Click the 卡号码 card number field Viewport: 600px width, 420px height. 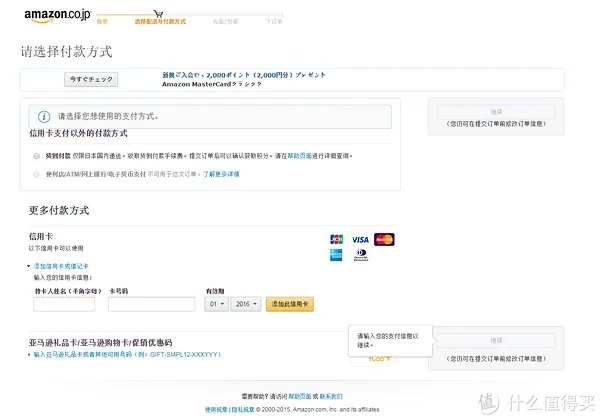[x=152, y=304]
